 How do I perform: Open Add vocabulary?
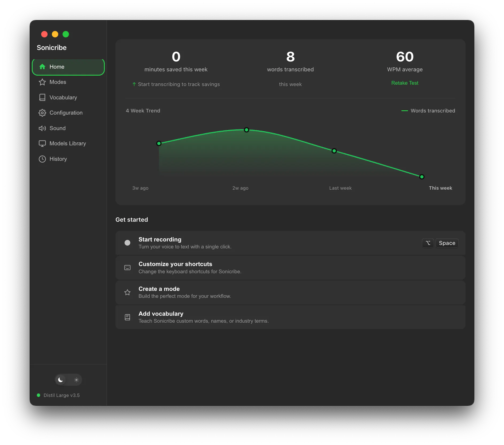pyautogui.click(x=290, y=317)
